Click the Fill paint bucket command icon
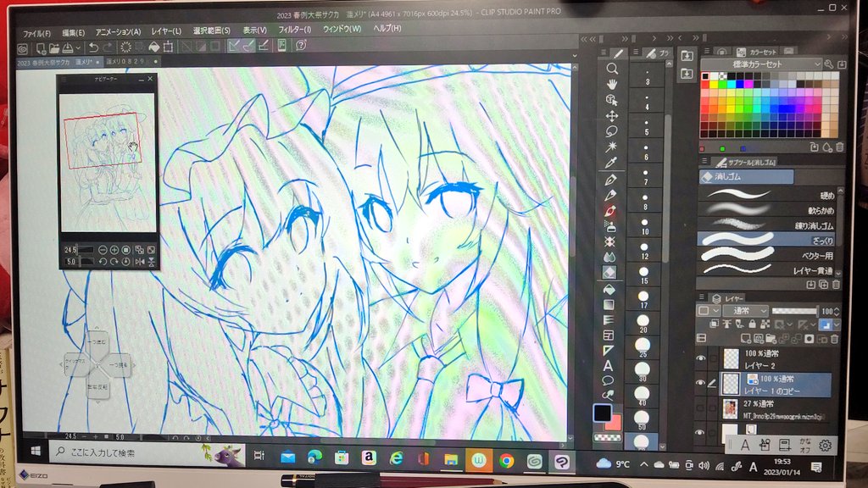This screenshot has height=488, width=868. coord(154,47)
